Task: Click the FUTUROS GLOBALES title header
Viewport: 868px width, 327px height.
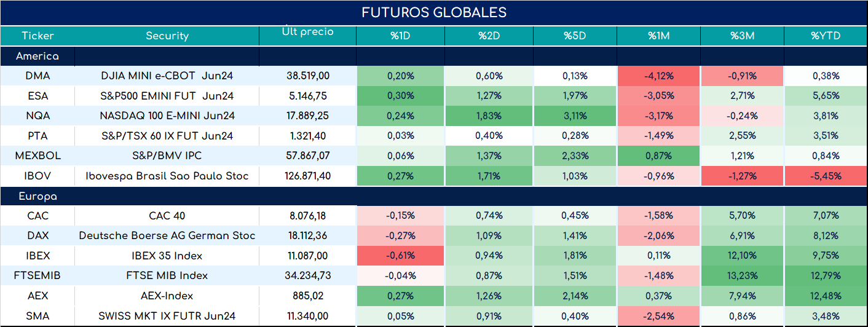Action: click(x=434, y=12)
